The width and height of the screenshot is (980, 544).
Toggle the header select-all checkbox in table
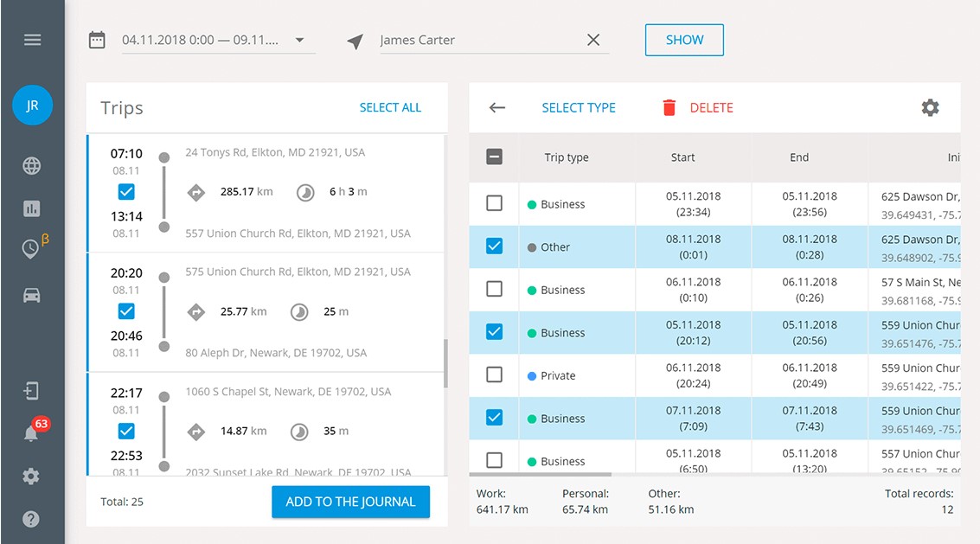[x=494, y=157]
